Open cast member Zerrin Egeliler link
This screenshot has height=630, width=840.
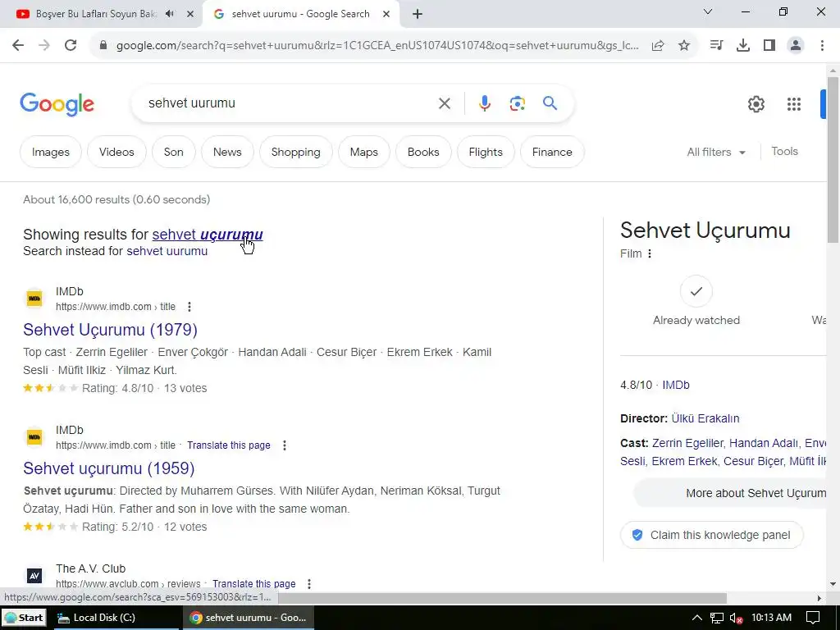tap(687, 444)
